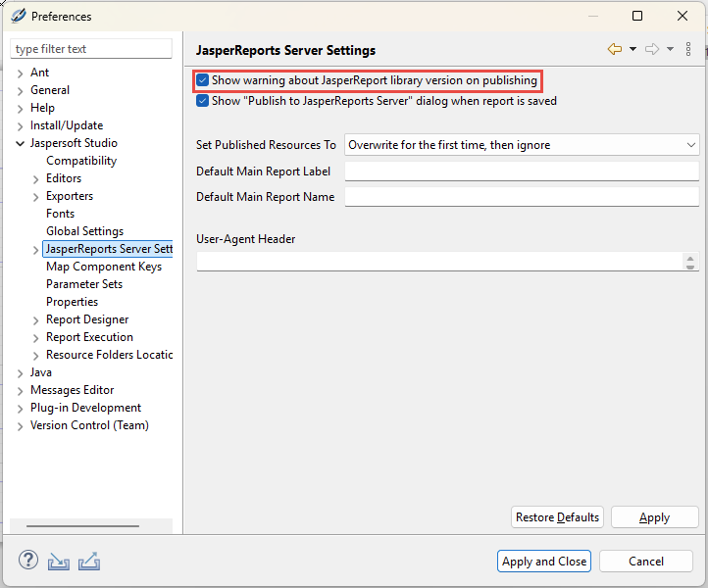
Task: Toggle JasperReport library version warning checkbox
Action: point(202,80)
